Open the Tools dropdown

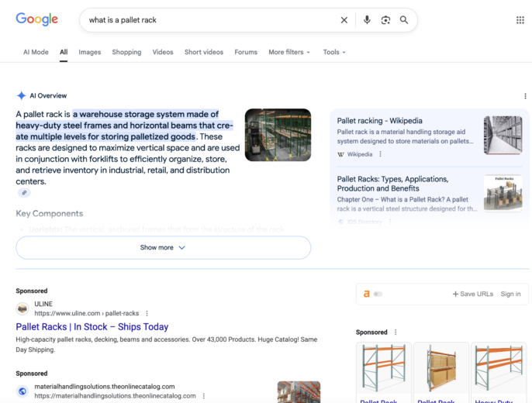click(334, 52)
